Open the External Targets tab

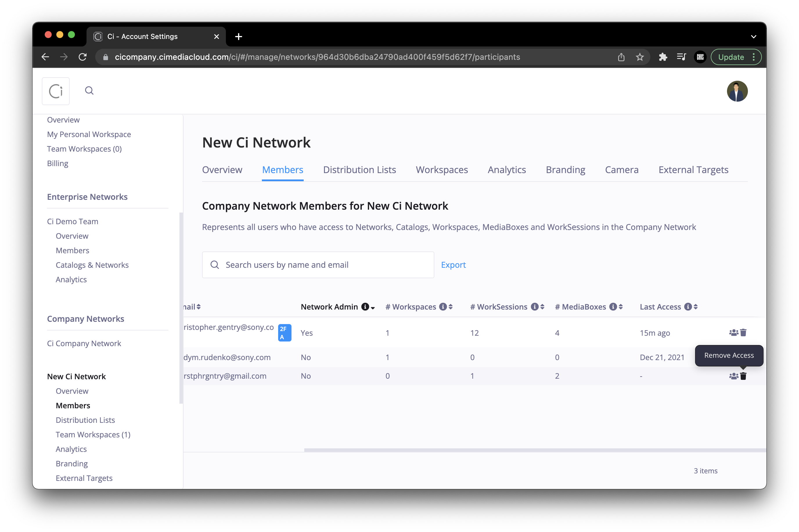pos(693,170)
